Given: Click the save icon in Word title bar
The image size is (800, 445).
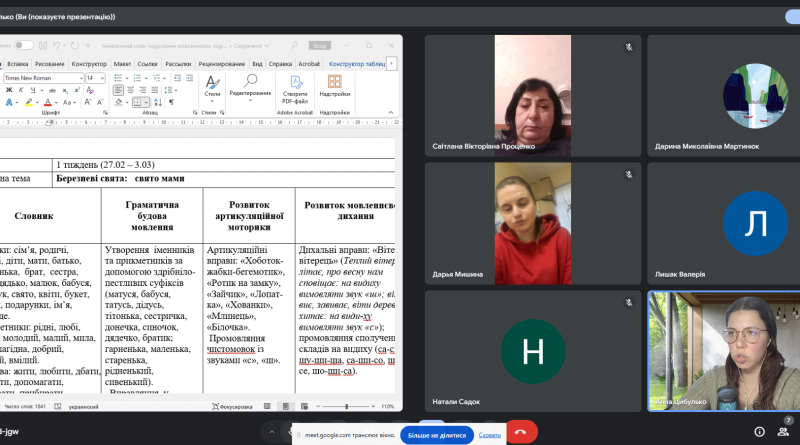Looking at the screenshot, I should [43, 45].
